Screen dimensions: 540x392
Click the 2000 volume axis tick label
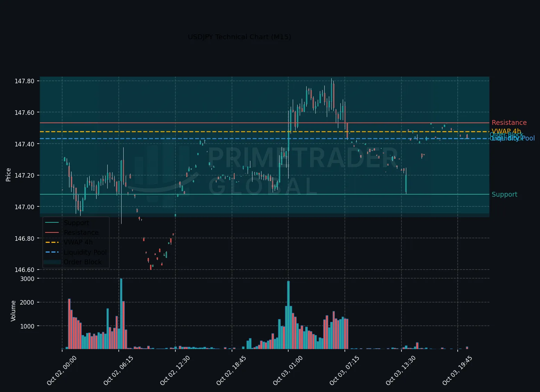click(x=27, y=302)
